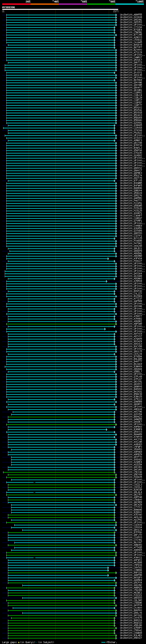Select hit label UniRef100_Q7ZUI0
Screen dimensions: 146x644
click(131, 138)
